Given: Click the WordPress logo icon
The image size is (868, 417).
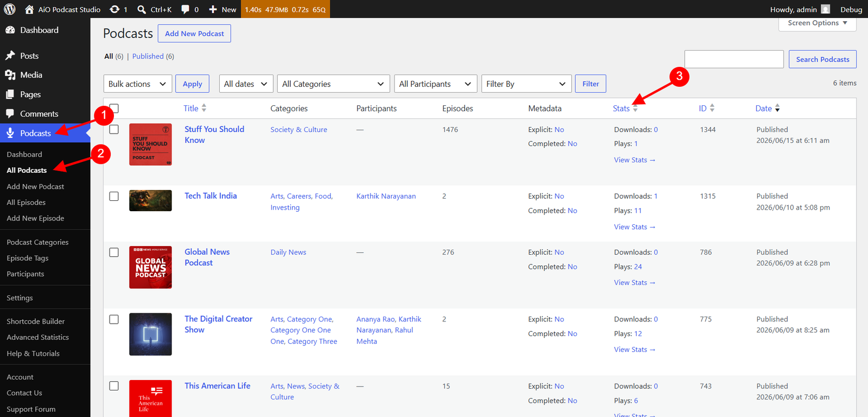Looking at the screenshot, I should [10, 9].
